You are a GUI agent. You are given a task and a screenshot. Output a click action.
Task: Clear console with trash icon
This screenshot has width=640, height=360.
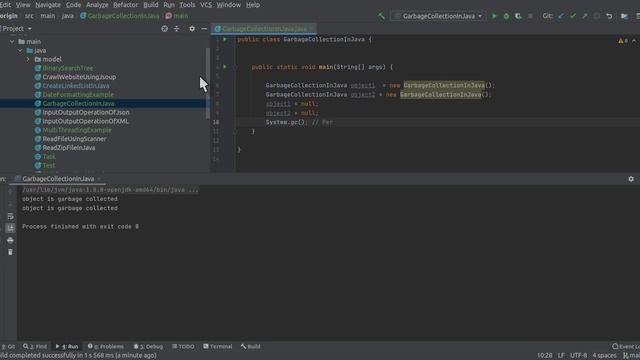10,252
